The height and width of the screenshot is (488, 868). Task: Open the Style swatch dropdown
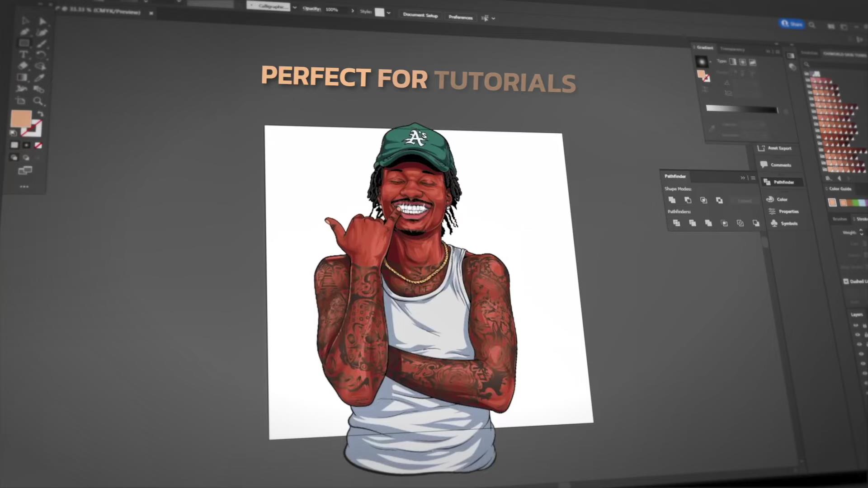[x=388, y=13]
